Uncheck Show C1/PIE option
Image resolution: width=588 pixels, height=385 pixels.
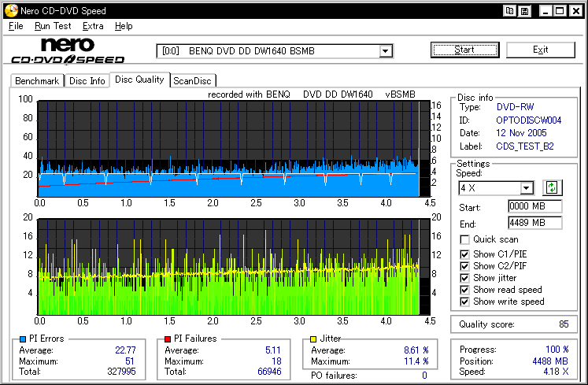click(x=465, y=254)
